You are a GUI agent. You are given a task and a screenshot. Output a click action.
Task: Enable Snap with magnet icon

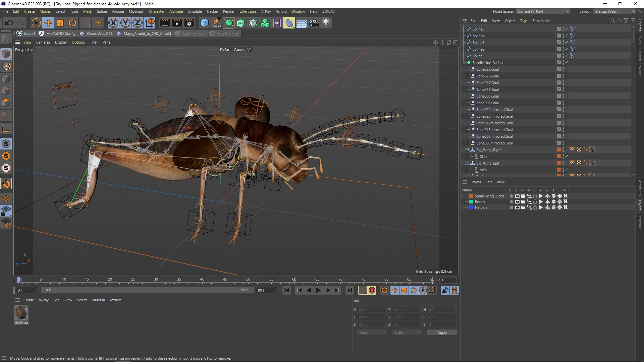click(6, 183)
